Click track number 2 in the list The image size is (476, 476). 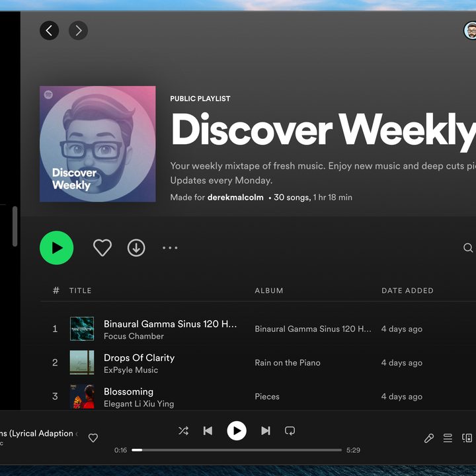(x=55, y=362)
